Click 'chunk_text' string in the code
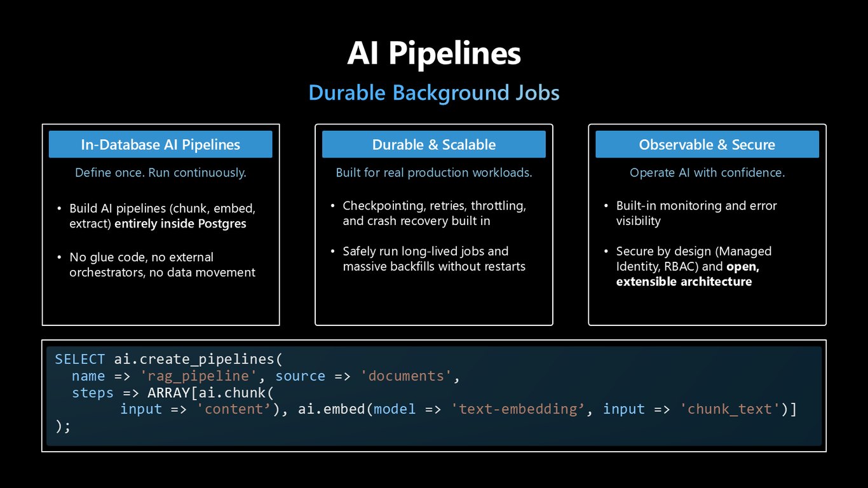 (x=730, y=409)
